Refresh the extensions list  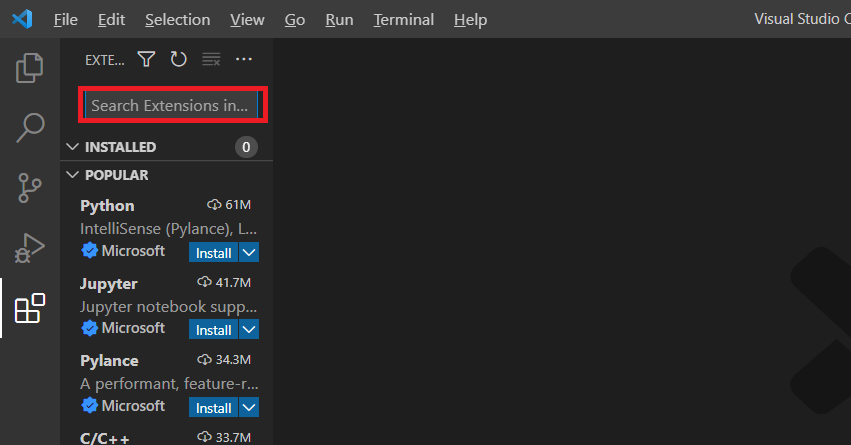coord(179,59)
